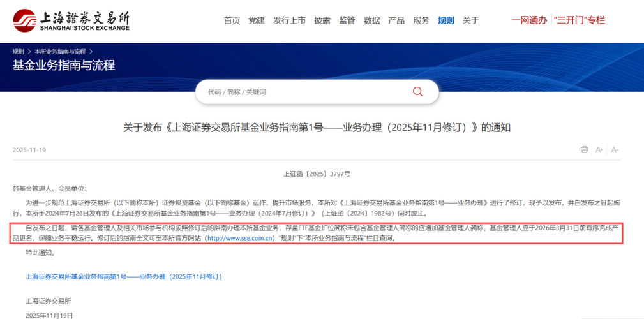Image resolution: width=644 pixels, height=319 pixels.
Task: Open the 服务 menu
Action: tap(421, 20)
